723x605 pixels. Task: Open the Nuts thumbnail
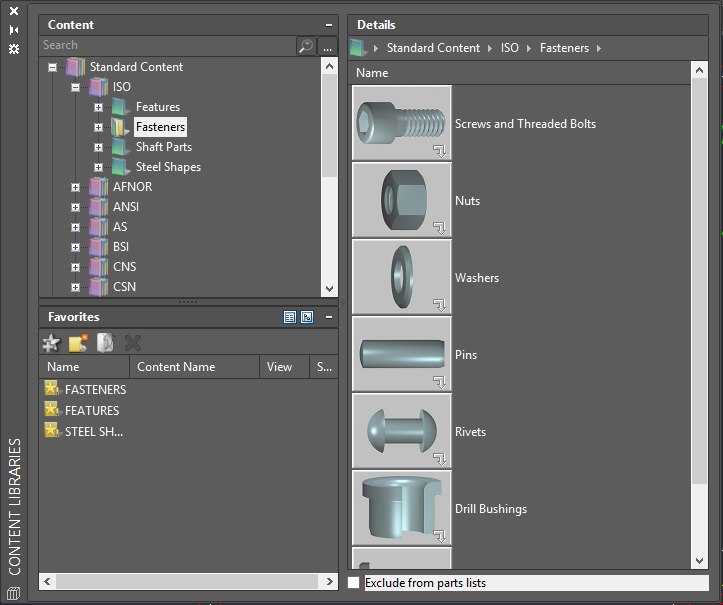[402, 201]
